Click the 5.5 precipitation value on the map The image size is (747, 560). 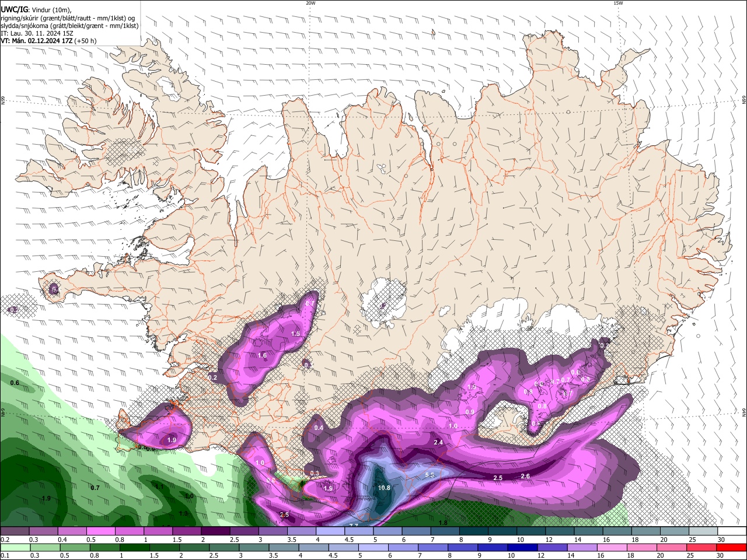pyautogui.click(x=430, y=475)
